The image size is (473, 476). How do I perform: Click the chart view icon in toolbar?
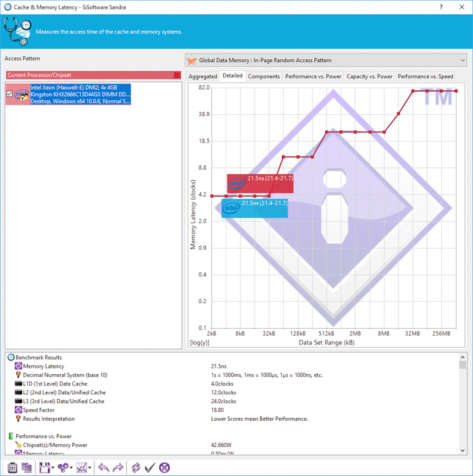pos(82,467)
